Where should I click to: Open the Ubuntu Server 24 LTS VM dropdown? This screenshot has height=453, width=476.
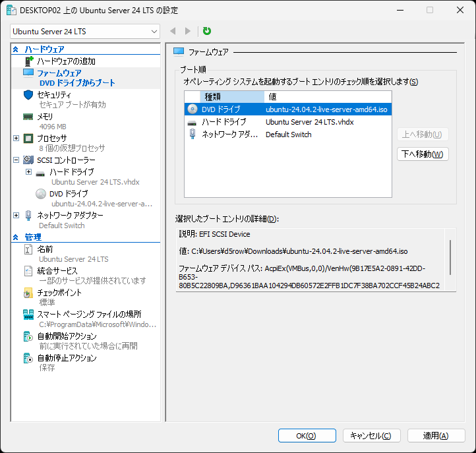pos(85,32)
